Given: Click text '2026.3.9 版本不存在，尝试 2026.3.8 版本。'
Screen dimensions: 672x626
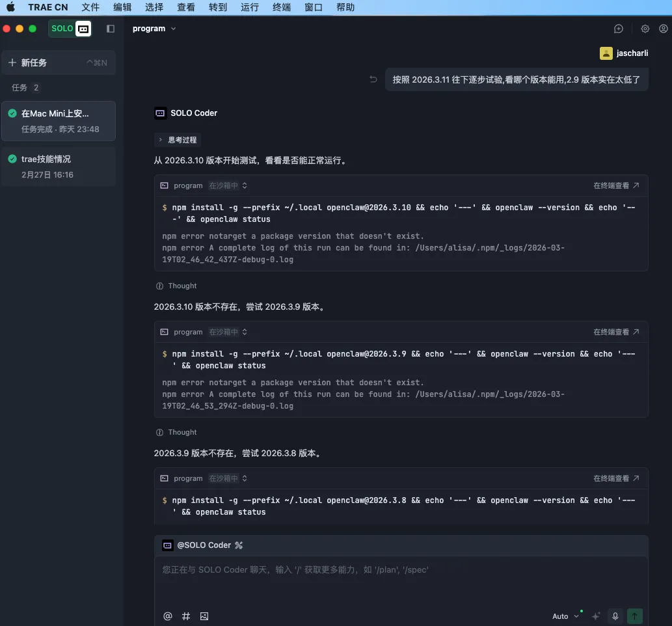Looking at the screenshot, I should pyautogui.click(x=238, y=453).
